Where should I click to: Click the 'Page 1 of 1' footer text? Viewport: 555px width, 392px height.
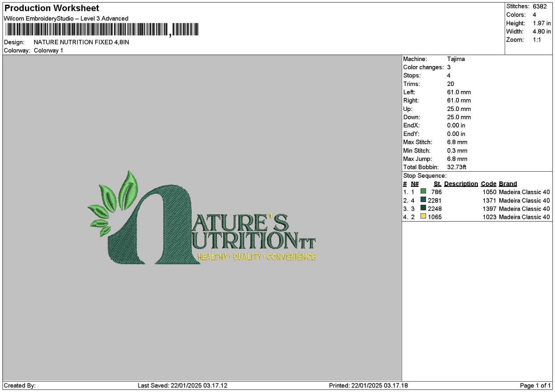(535, 385)
